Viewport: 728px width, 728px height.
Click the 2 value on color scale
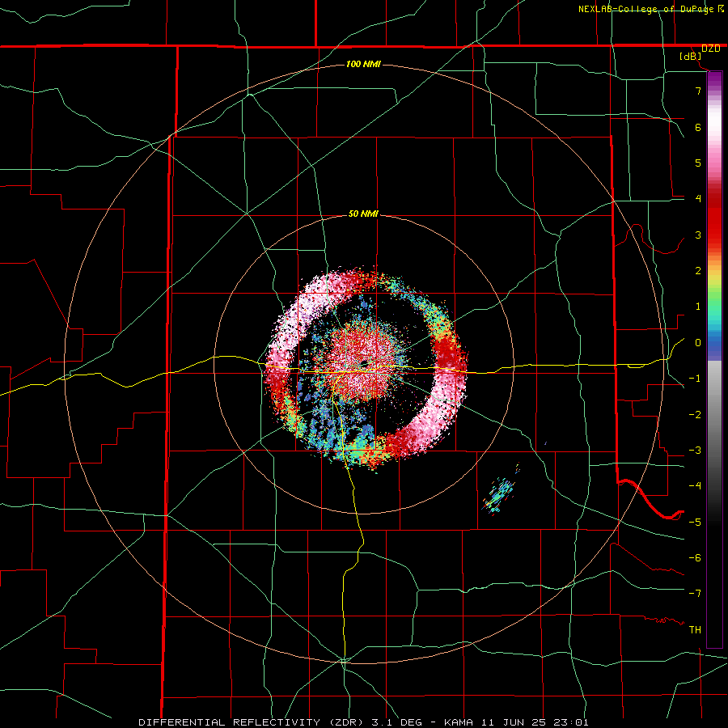tap(698, 271)
